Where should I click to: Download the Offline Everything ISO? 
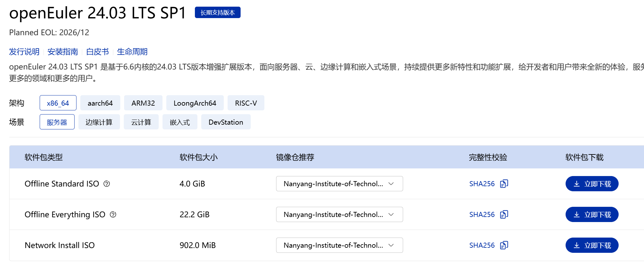[592, 214]
